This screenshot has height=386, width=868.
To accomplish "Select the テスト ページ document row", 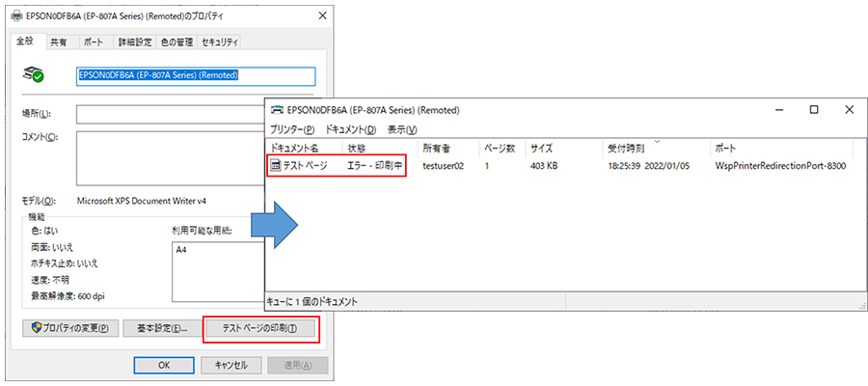I will (559, 166).
